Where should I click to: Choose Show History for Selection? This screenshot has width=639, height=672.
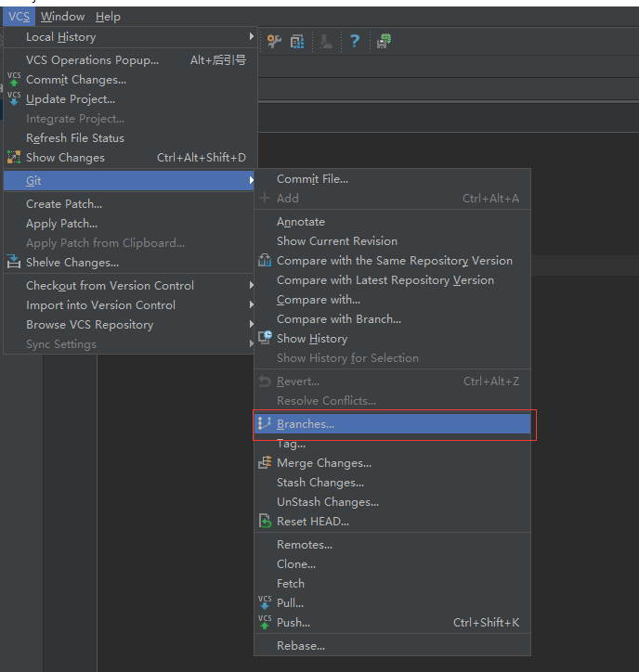392,358
